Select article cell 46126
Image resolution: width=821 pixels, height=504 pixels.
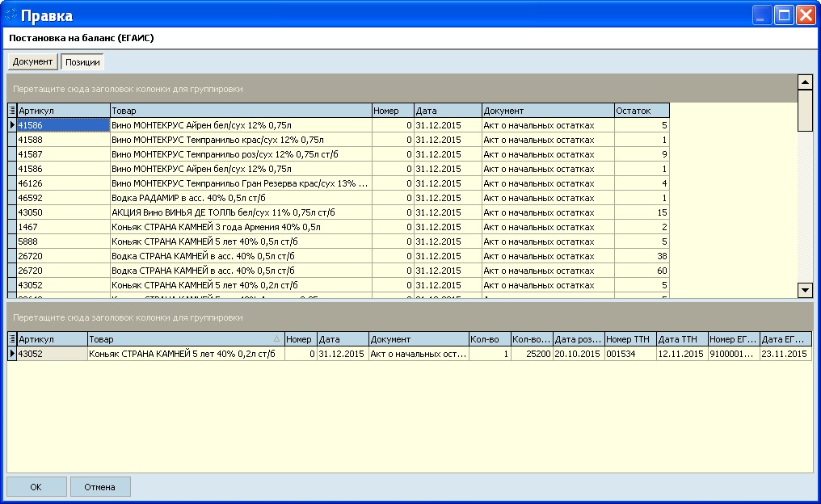[x=63, y=183]
